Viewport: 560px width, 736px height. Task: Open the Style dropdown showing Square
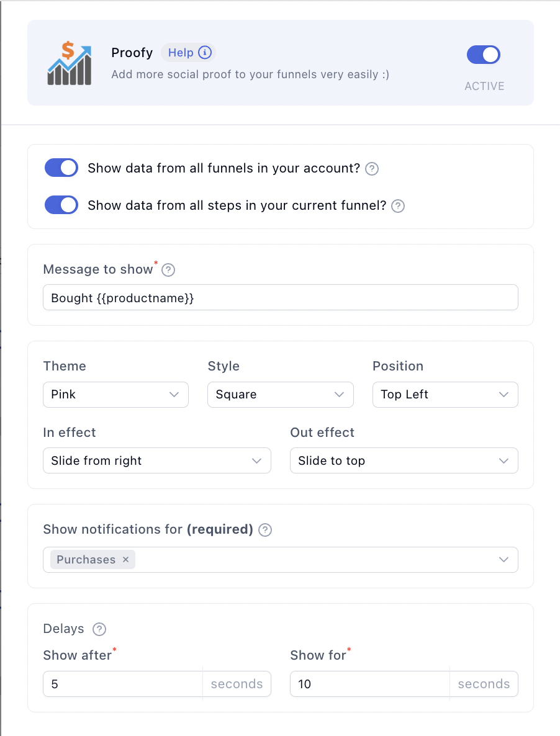coord(280,395)
